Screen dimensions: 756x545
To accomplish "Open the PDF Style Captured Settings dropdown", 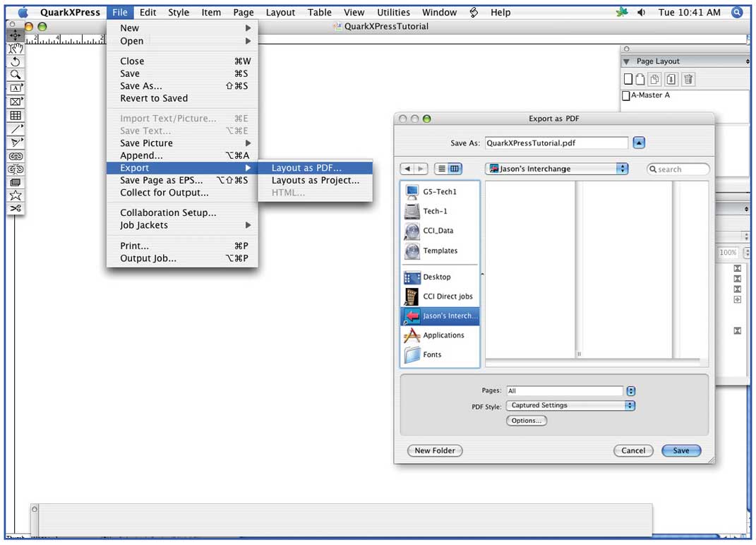I will coord(571,406).
